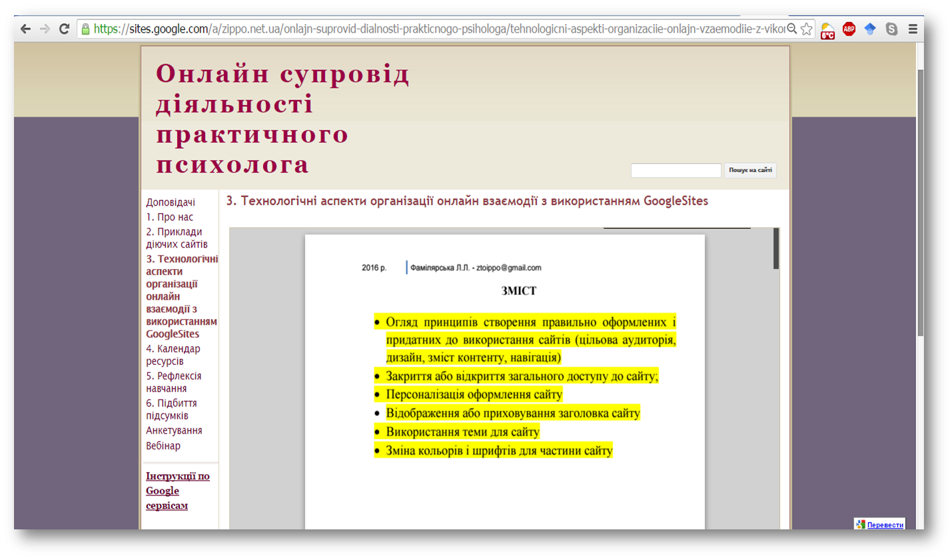Click the bullet 'Закриття або відкриття загального доступу'
Screen dimensions: 952x560
coord(522,376)
